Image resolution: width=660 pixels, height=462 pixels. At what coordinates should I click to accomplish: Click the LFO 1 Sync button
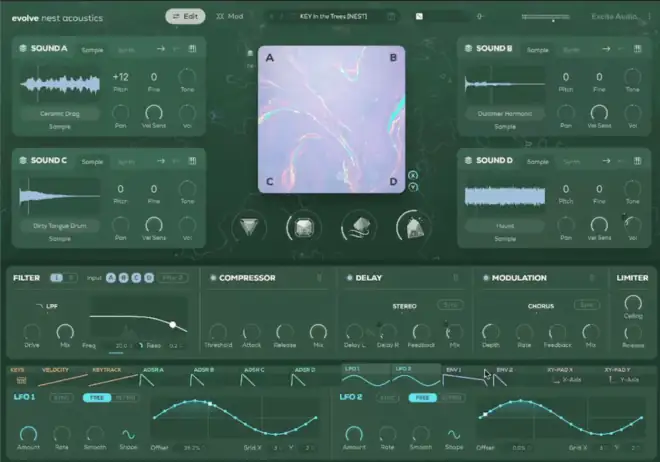pos(61,398)
